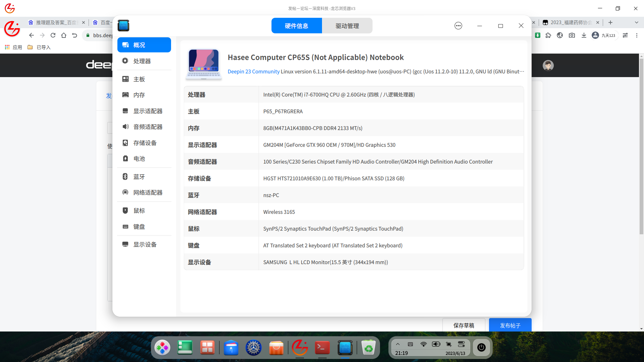The width and height of the screenshot is (644, 362).
Task: Select 蓝牙 Bluetooth in sidebar
Action: tap(139, 177)
